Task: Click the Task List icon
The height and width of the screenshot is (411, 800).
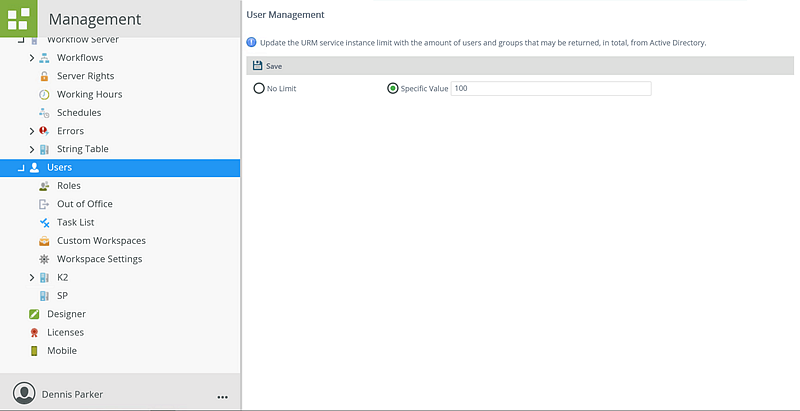Action: coord(44,222)
